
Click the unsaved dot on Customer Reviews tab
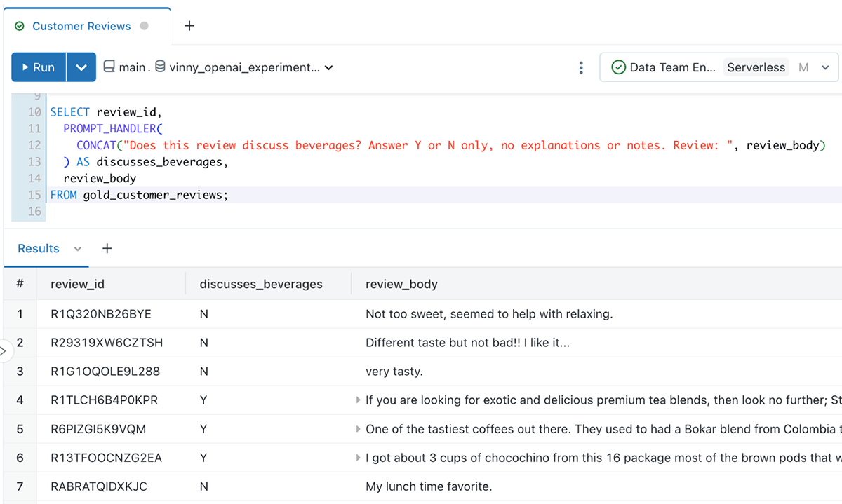(145, 26)
